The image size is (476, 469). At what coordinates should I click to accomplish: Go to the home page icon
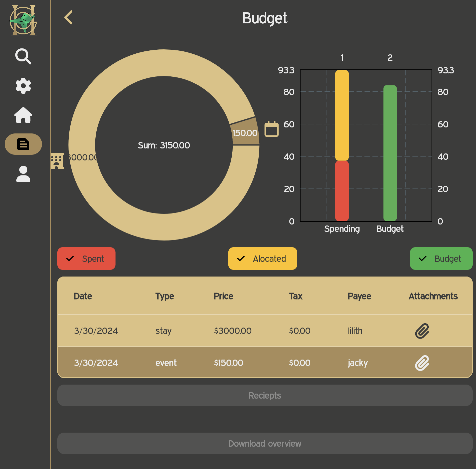(x=23, y=115)
